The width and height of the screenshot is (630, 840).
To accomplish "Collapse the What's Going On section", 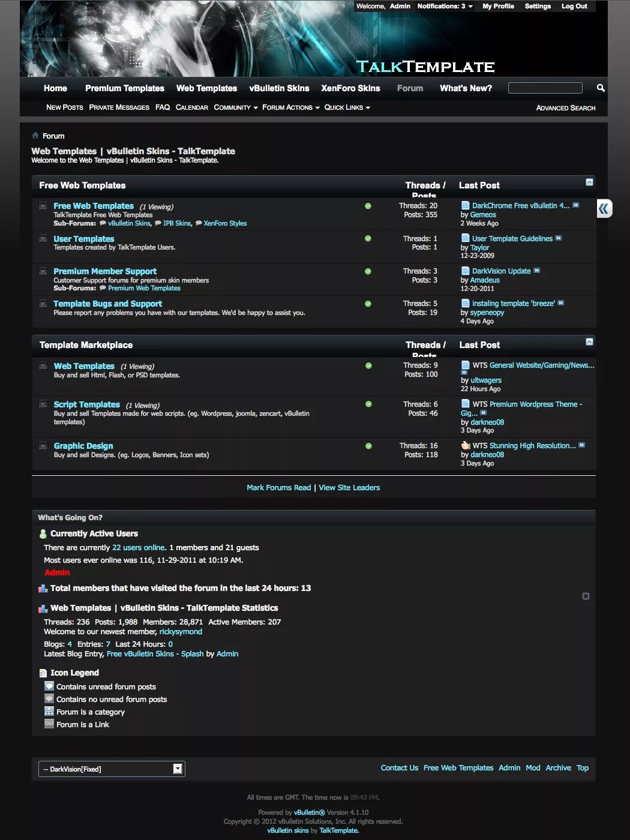I will pos(586,596).
